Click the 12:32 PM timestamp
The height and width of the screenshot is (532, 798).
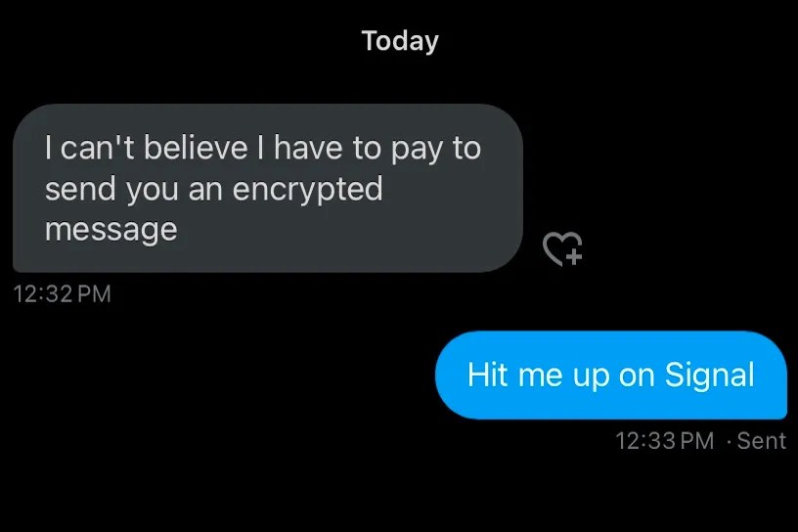[62, 293]
